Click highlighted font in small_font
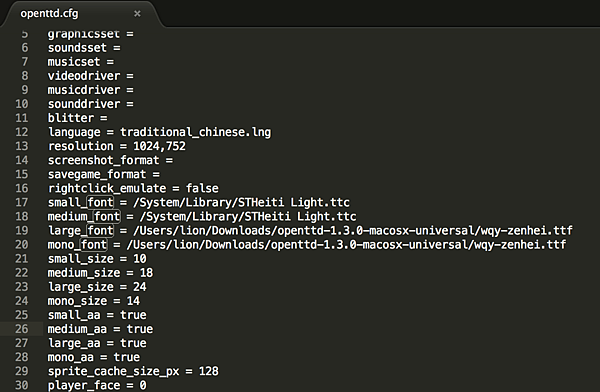 [x=100, y=202]
